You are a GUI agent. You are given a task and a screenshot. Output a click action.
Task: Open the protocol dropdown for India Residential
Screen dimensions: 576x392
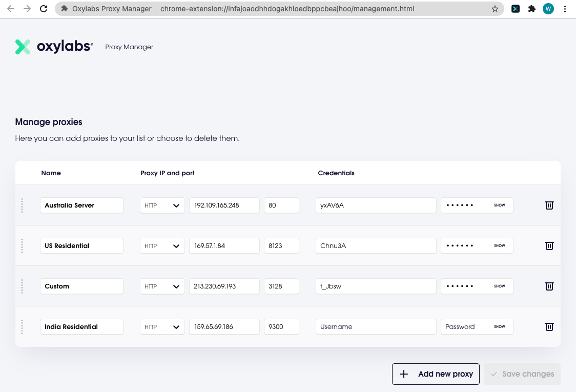pos(162,326)
